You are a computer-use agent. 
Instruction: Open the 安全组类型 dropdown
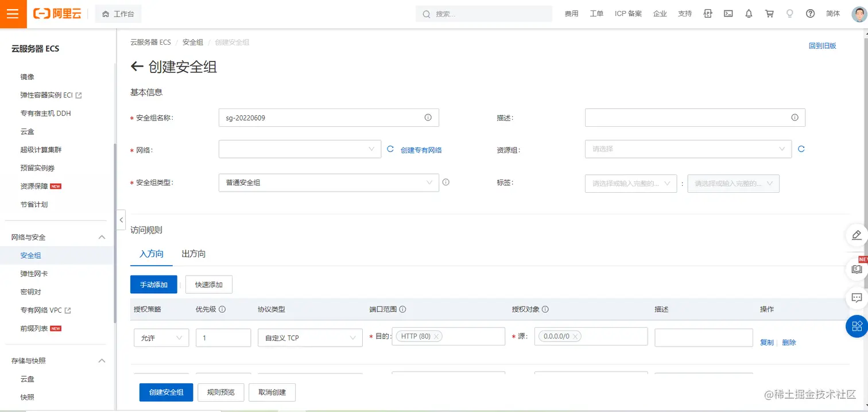point(329,182)
